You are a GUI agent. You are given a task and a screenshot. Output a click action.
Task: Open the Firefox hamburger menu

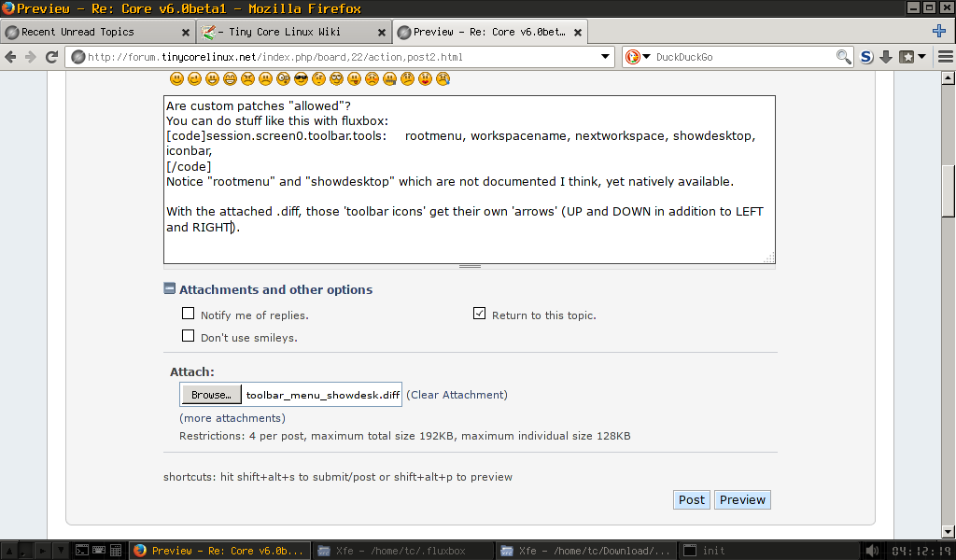pyautogui.click(x=944, y=57)
